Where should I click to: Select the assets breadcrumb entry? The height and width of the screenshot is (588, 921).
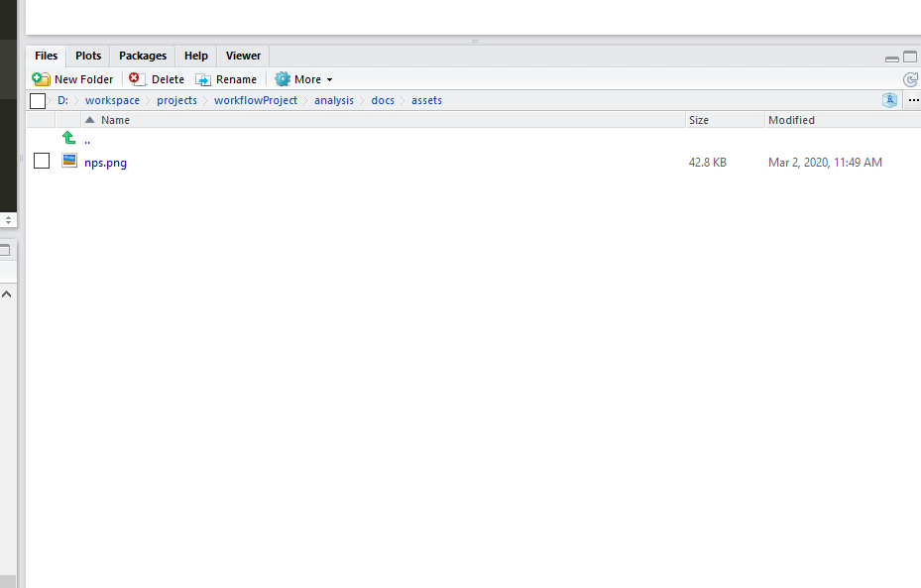(426, 100)
